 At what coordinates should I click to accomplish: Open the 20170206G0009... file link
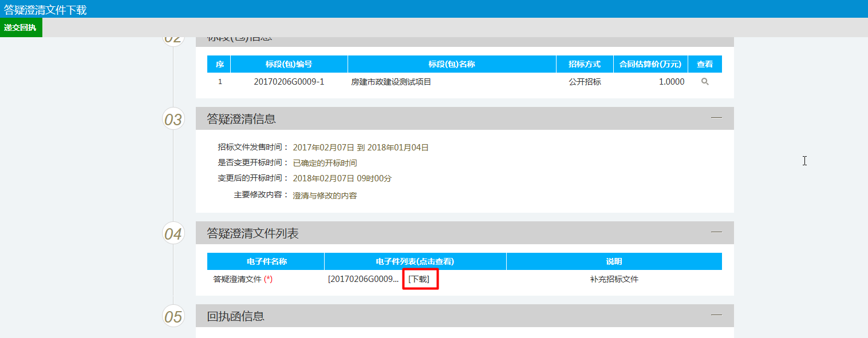[363, 280]
